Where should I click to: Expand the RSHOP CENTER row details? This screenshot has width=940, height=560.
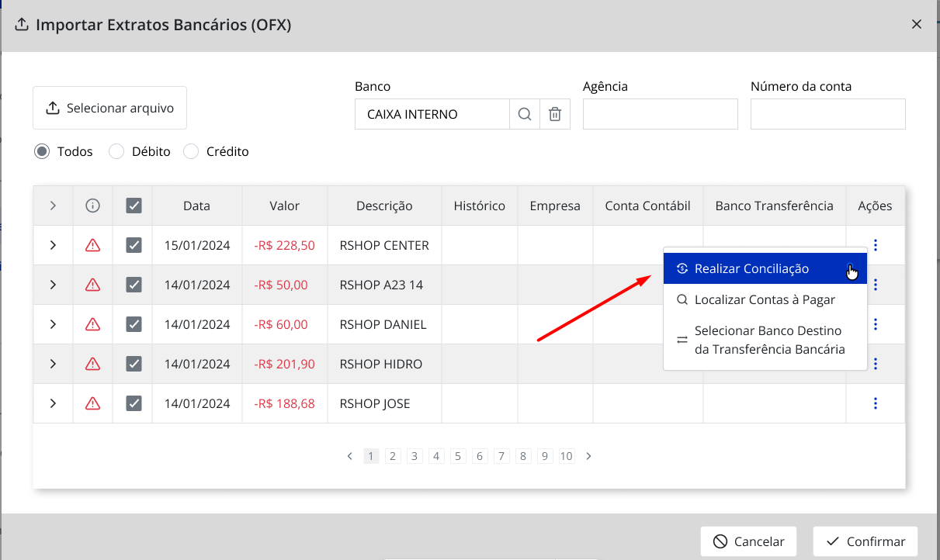[53, 245]
